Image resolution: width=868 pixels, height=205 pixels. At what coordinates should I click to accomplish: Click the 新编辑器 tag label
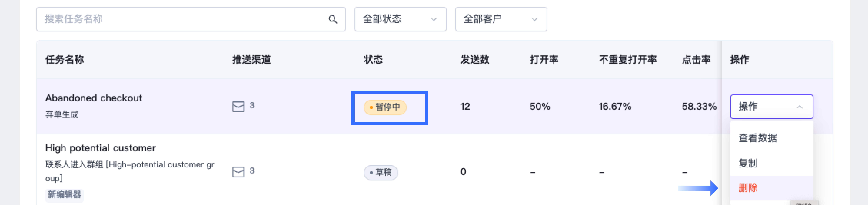click(64, 195)
